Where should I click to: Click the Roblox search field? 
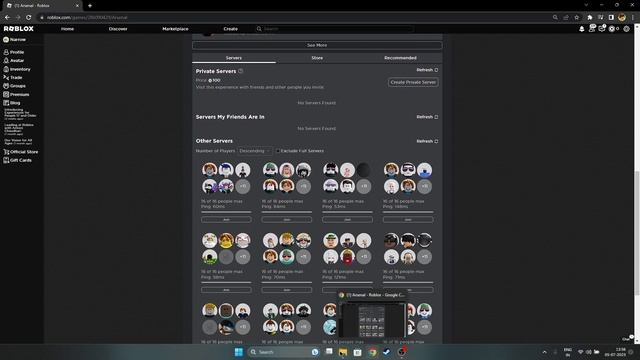point(335,29)
